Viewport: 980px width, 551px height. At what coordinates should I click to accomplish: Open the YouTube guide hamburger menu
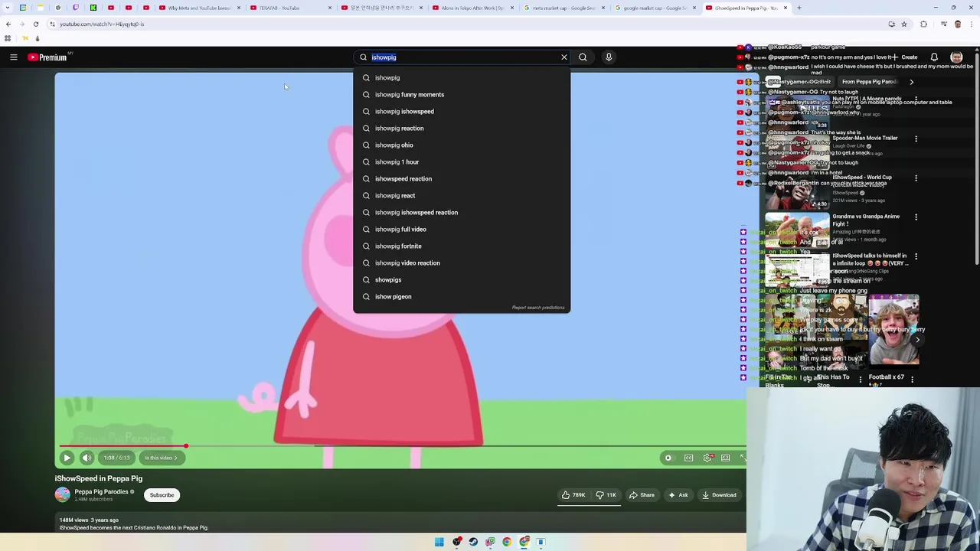[14, 57]
